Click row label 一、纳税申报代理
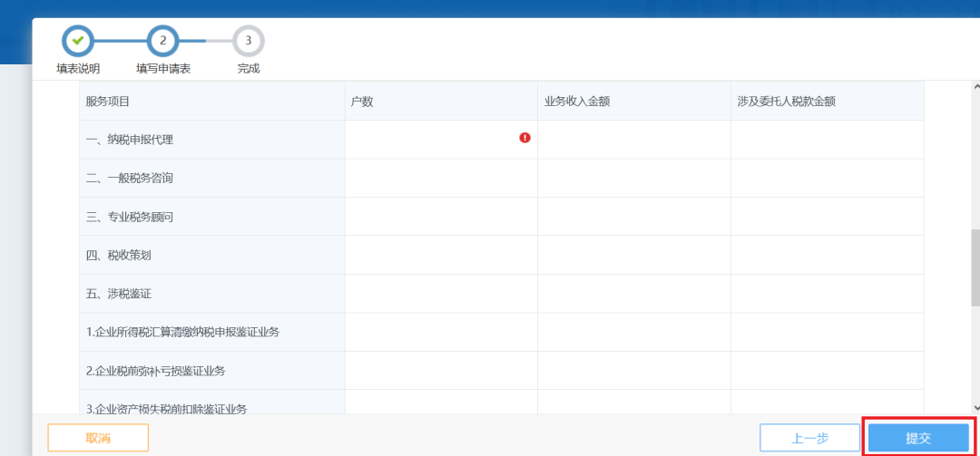The height and width of the screenshot is (456, 980). point(130,140)
